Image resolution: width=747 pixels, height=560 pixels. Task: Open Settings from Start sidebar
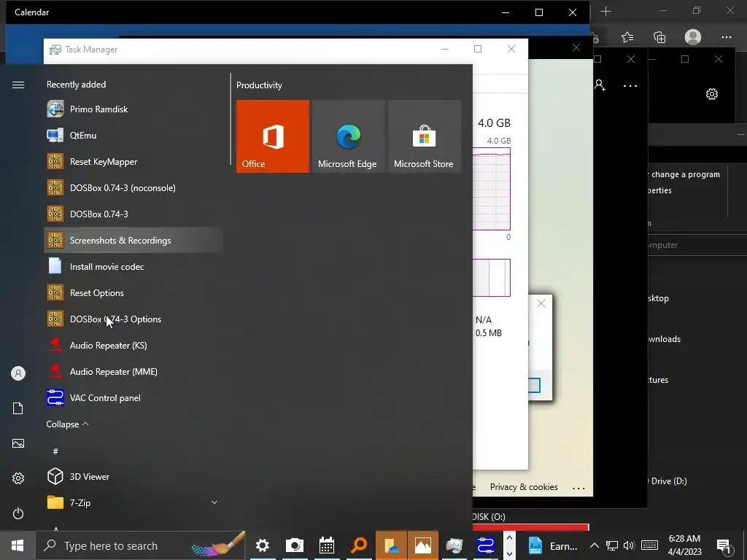pyautogui.click(x=18, y=478)
